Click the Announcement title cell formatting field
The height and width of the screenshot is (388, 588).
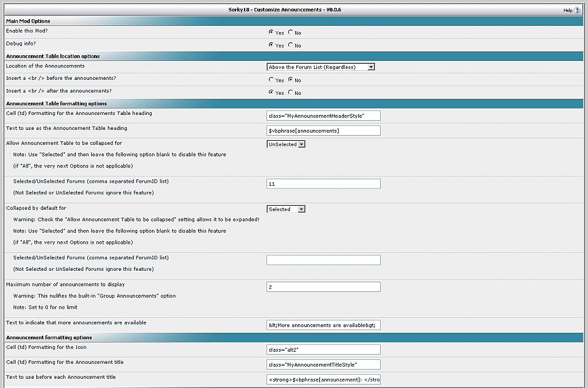click(323, 364)
